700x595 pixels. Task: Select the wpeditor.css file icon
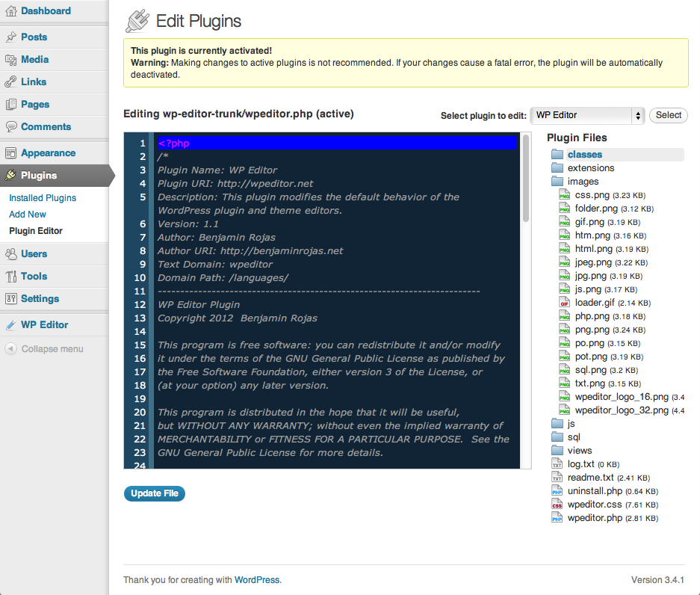557,505
